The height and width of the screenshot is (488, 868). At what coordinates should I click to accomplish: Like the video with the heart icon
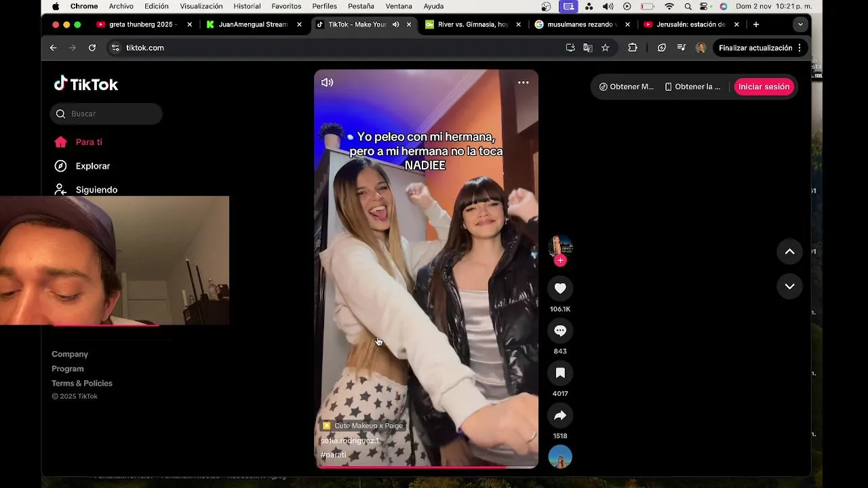pyautogui.click(x=560, y=288)
